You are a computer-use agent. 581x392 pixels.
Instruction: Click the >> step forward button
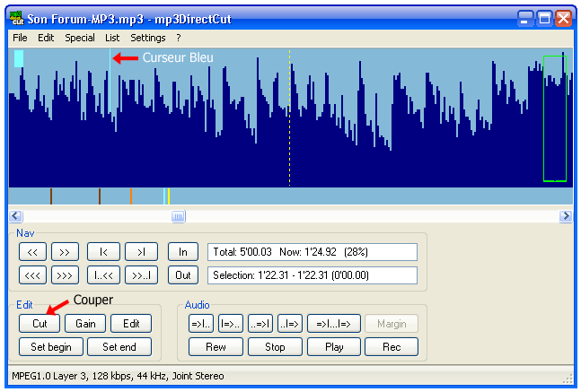point(65,252)
